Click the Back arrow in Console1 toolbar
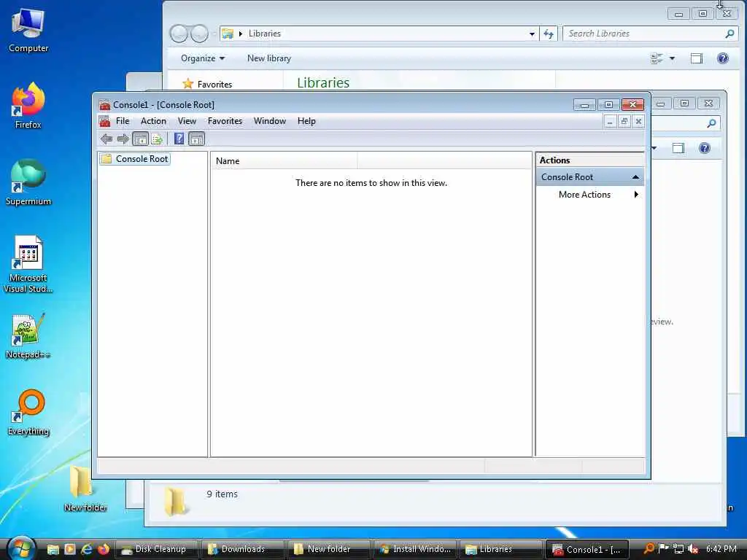Viewport: 747px width, 560px height. [x=107, y=139]
